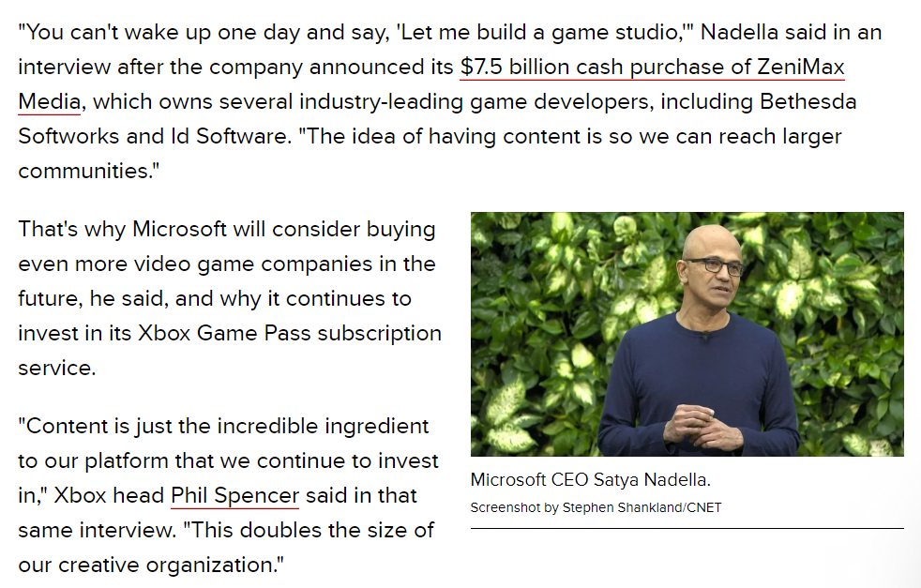This screenshot has width=921, height=588.
Task: Click the words "Bethesda" in the first paragraph
Action: (808, 101)
